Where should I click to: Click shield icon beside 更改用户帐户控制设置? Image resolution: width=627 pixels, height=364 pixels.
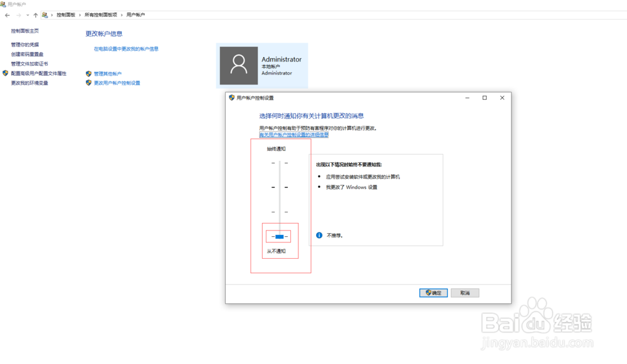click(89, 83)
